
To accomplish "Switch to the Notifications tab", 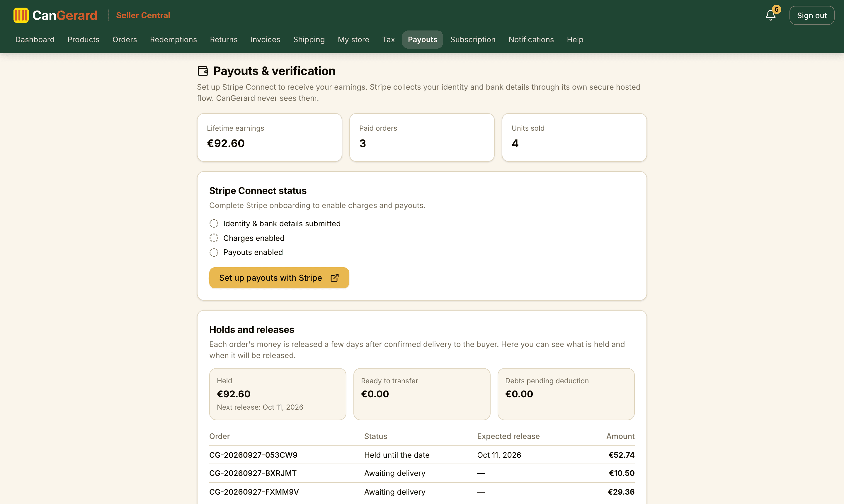I will pyautogui.click(x=531, y=39).
